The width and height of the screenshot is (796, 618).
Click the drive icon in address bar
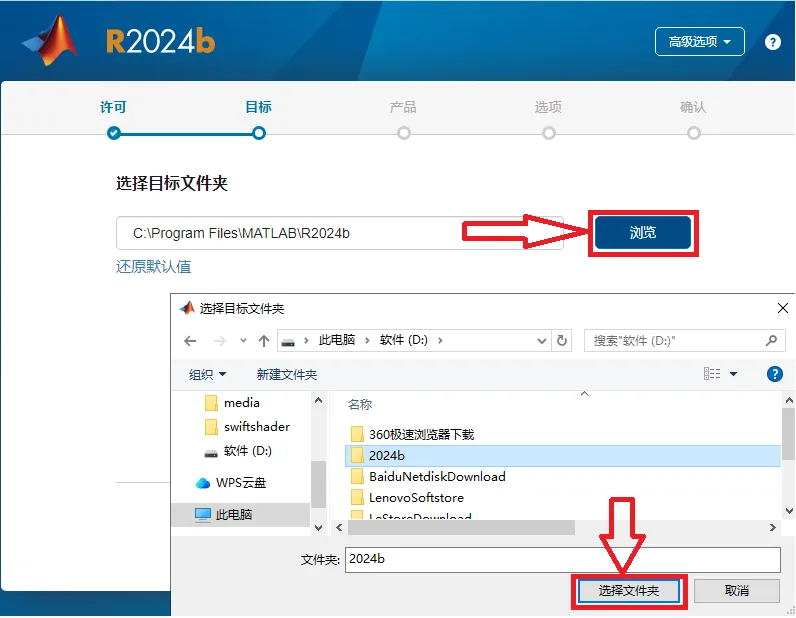288,342
